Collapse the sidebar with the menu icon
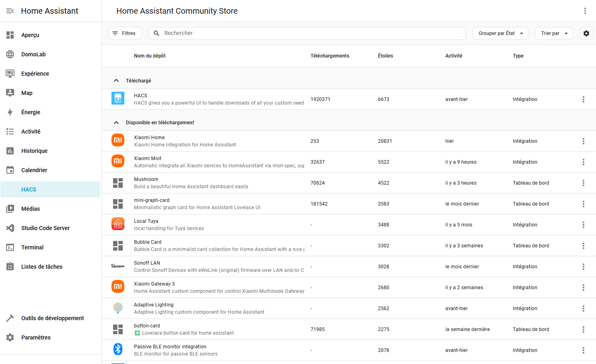Image resolution: width=596 pixels, height=364 pixels. point(10,11)
